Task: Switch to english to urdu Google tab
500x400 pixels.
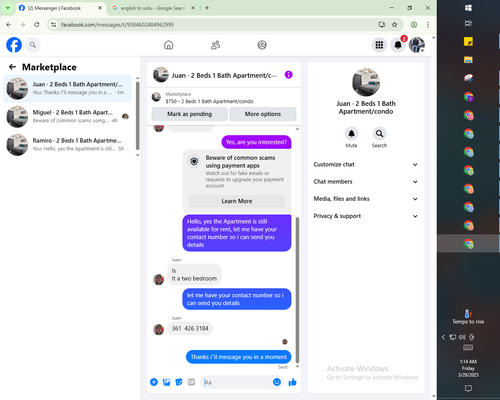Action: click(153, 8)
